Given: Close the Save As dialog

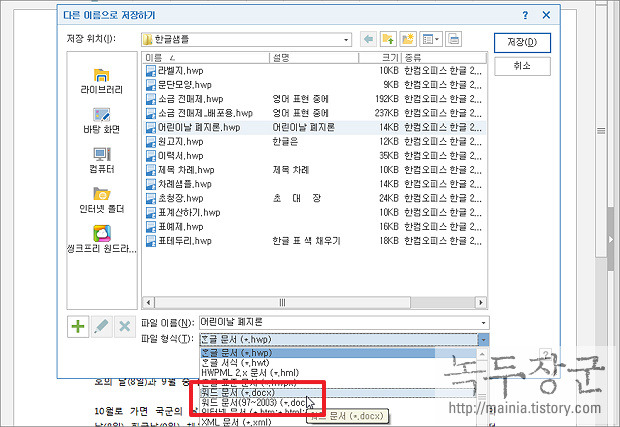Looking at the screenshot, I should point(546,15).
